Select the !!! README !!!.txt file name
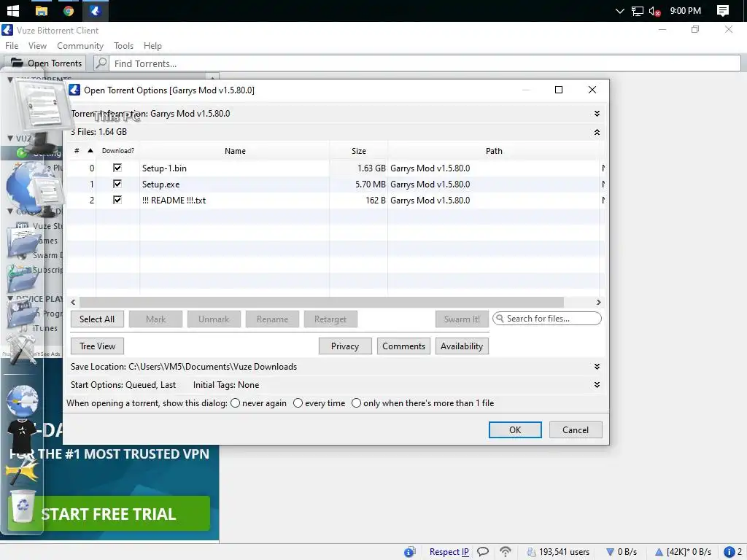The height and width of the screenshot is (560, 747). pos(174,201)
